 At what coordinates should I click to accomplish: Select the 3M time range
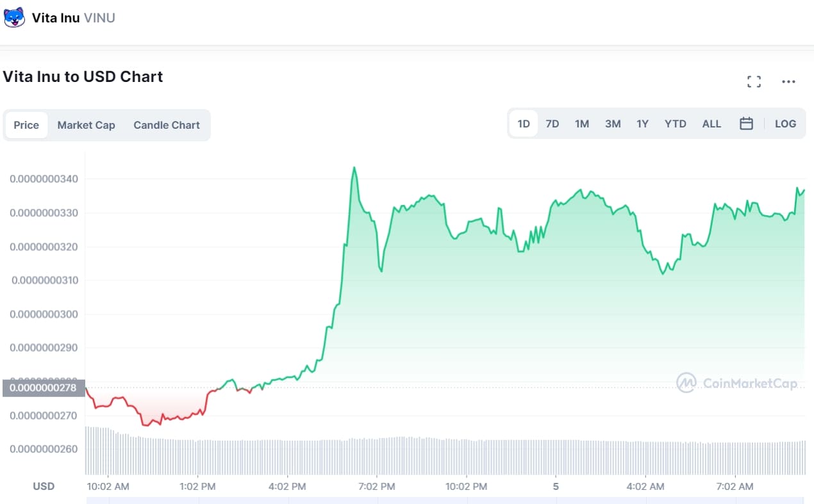pyautogui.click(x=613, y=124)
